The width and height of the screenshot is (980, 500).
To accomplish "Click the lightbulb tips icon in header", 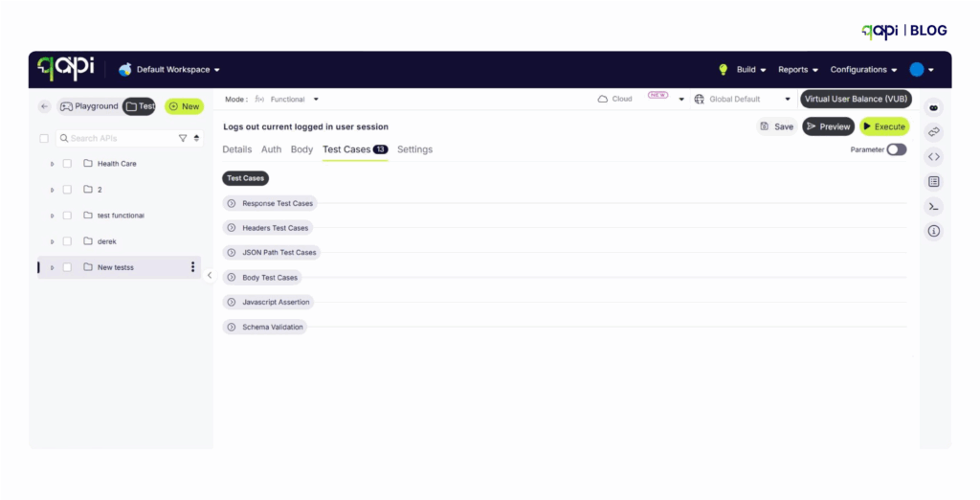I will pyautogui.click(x=724, y=70).
